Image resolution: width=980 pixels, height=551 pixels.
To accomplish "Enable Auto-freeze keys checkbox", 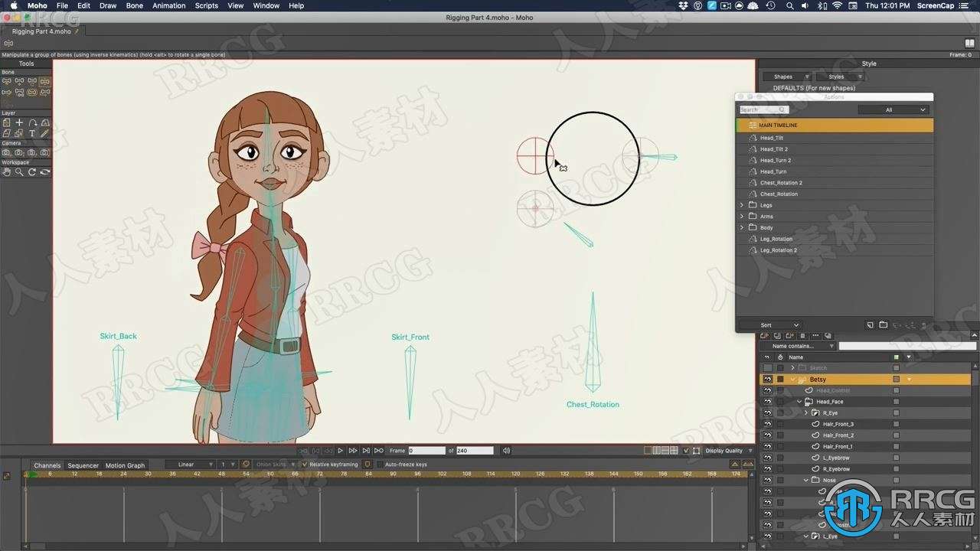I will click(x=379, y=465).
